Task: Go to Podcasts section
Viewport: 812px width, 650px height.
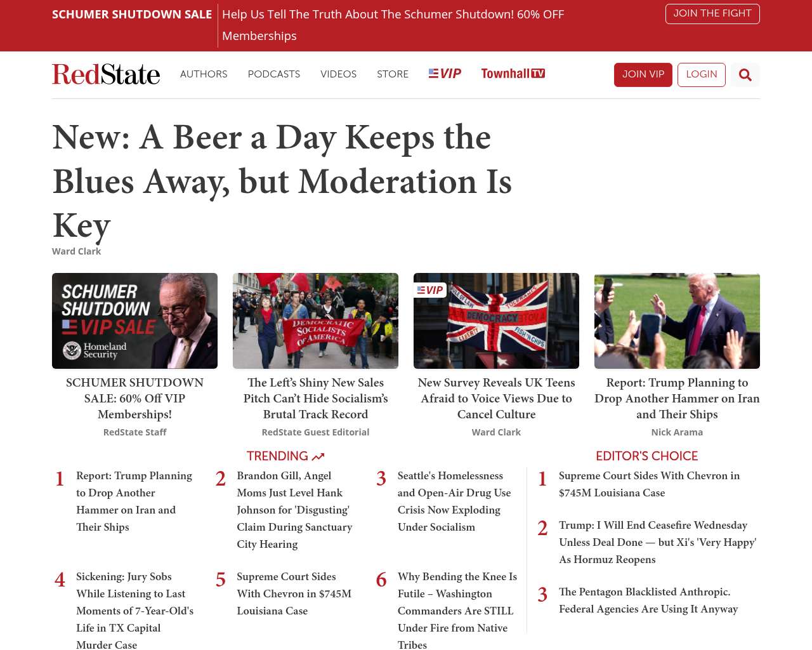Action: (x=274, y=74)
